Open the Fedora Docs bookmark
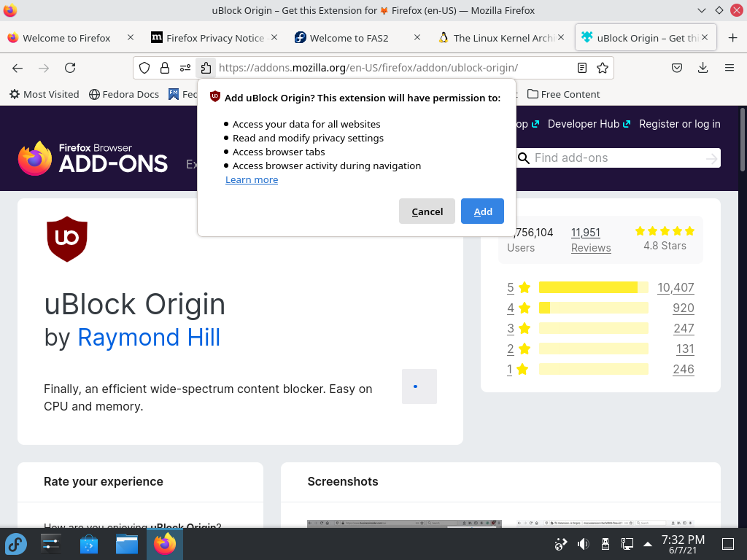 pos(124,94)
